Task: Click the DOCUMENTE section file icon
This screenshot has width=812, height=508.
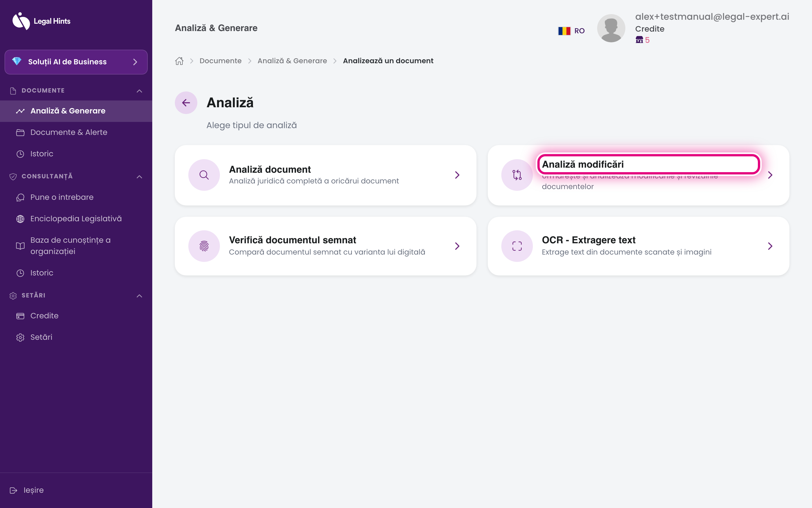Action: coord(13,91)
